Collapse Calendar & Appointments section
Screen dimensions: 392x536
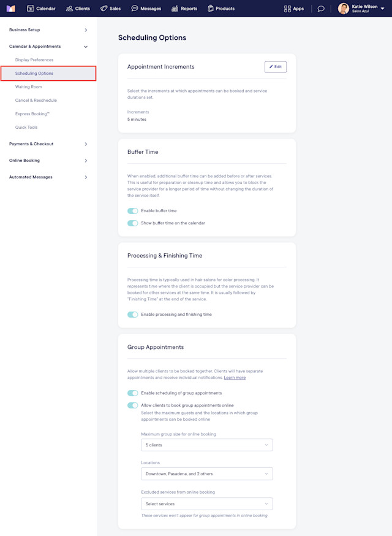coord(48,47)
